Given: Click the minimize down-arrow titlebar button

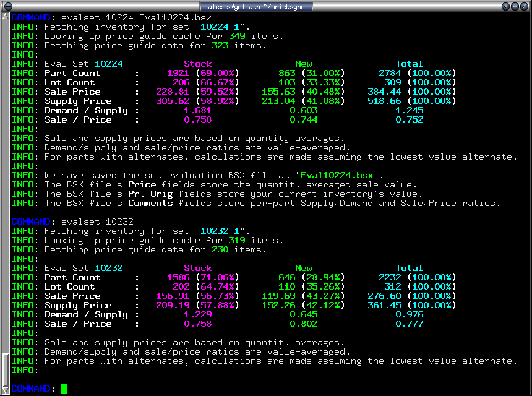Looking at the screenshot, I should coord(505,6).
